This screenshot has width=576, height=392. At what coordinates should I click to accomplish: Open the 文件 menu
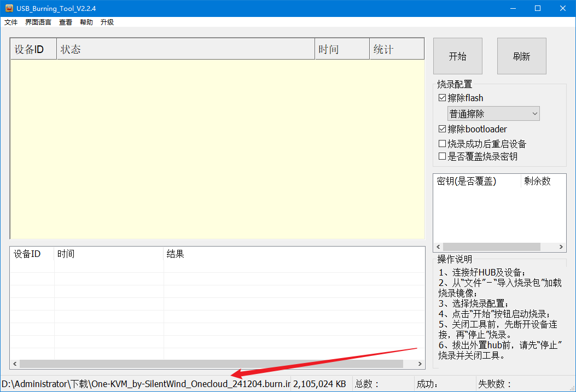11,22
